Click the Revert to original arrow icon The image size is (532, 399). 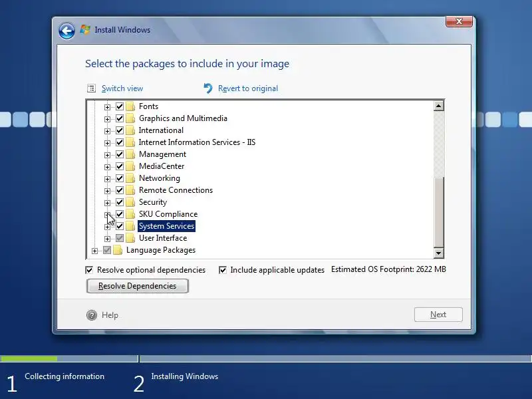pos(208,88)
